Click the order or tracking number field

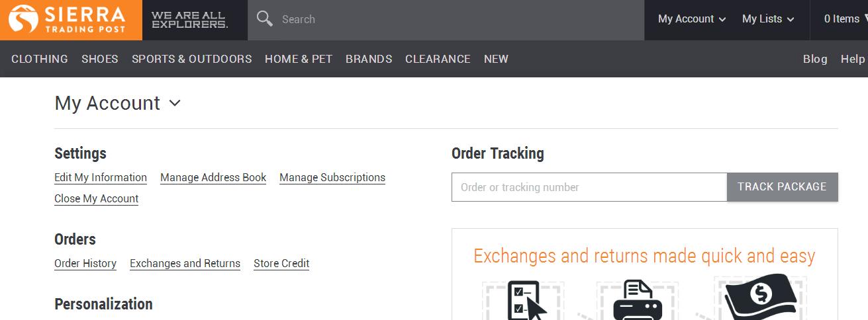coord(589,187)
